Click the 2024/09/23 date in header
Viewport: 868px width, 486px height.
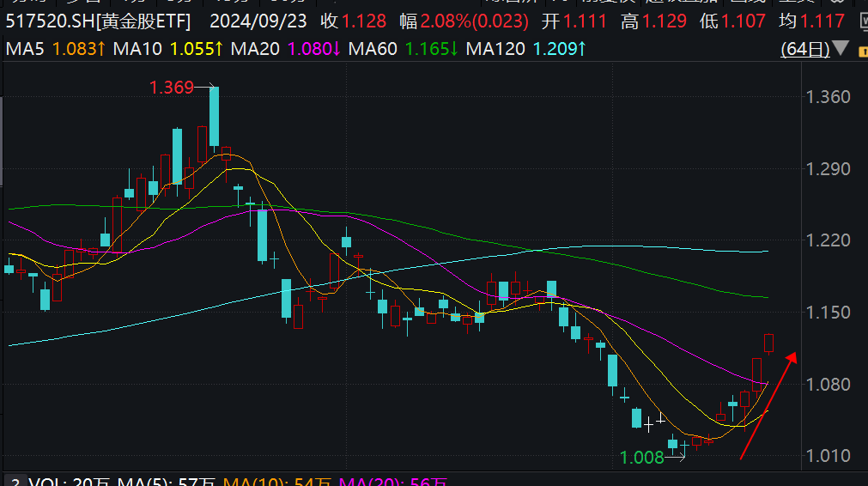[x=258, y=21]
